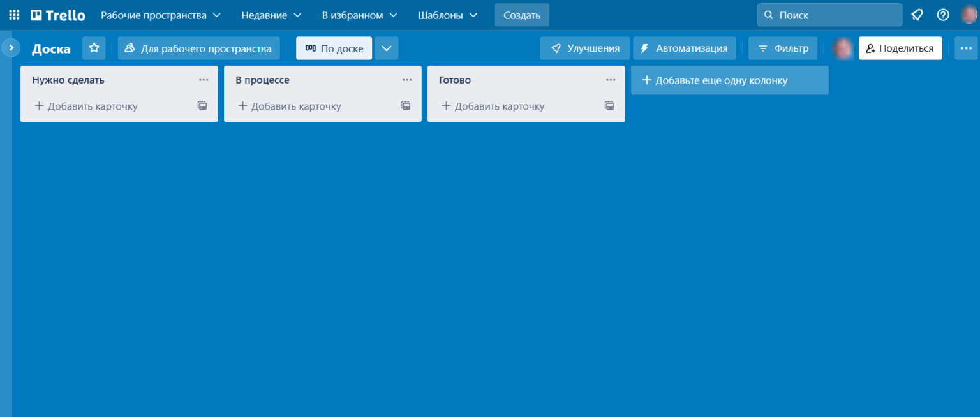The width and height of the screenshot is (980, 417).
Task: Create card from template in 'Нужно сделать' list
Action: coord(202,105)
